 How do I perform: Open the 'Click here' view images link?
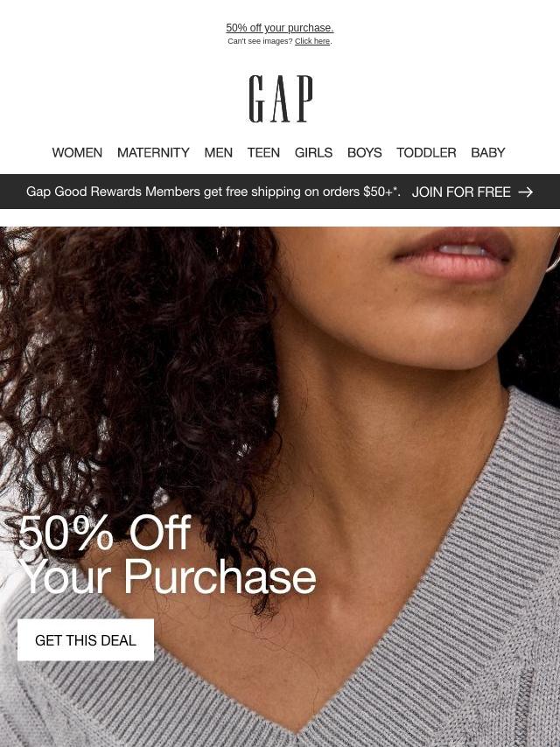coord(312,41)
